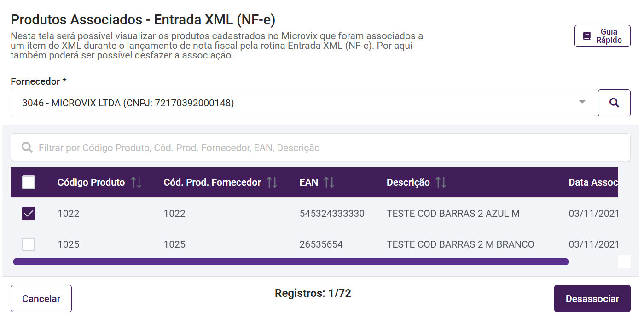Sort by Código Produto arrows icon
644x319 pixels.
point(136,182)
